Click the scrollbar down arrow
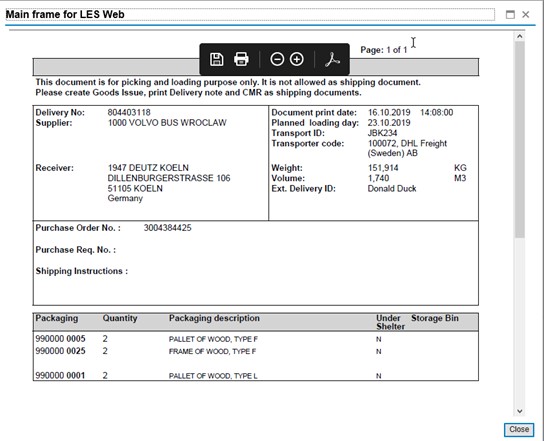Viewport: 544px width, 441px height. pos(519,411)
